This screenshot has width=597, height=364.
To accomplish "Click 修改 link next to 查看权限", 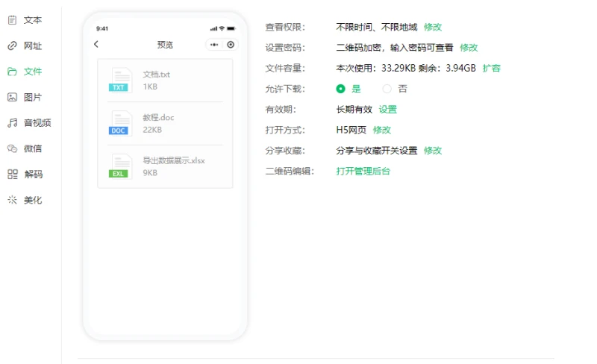I will [433, 27].
